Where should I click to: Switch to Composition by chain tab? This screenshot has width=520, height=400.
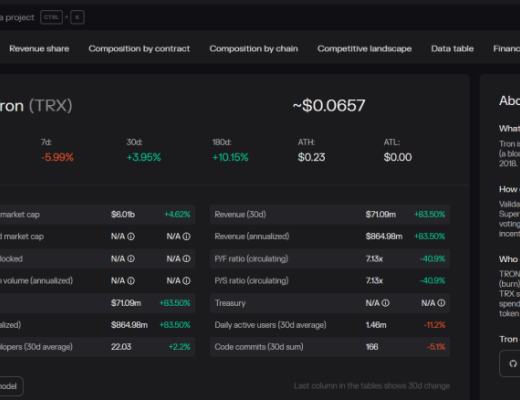(x=254, y=49)
